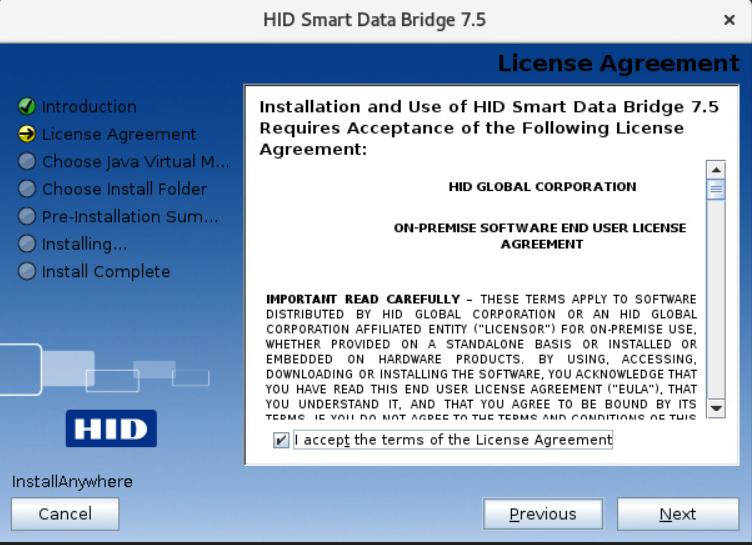This screenshot has width=752, height=545.
Task: Click the green checkmark icon beside Introduction
Action: (x=27, y=107)
